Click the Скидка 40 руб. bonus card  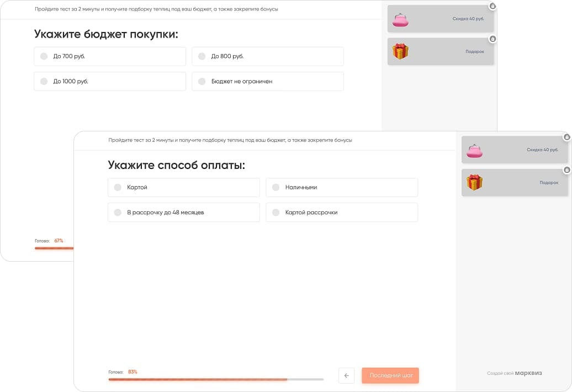(515, 150)
